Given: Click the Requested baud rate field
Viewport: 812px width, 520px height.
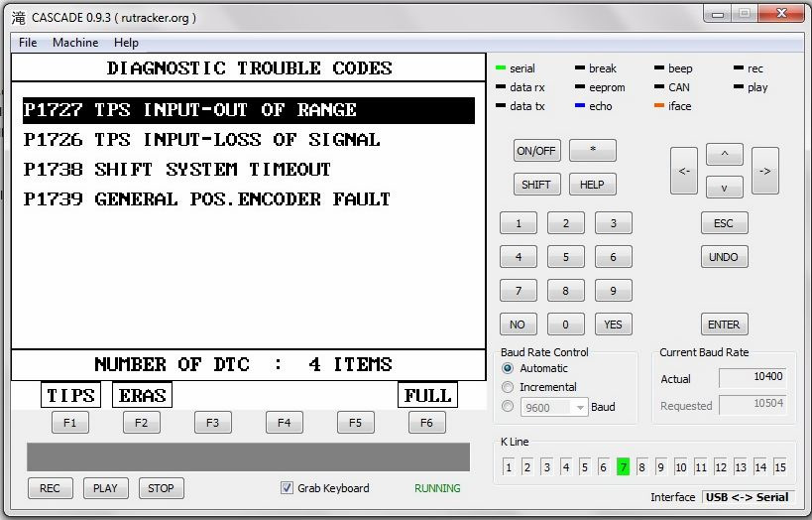Looking at the screenshot, I should point(753,404).
